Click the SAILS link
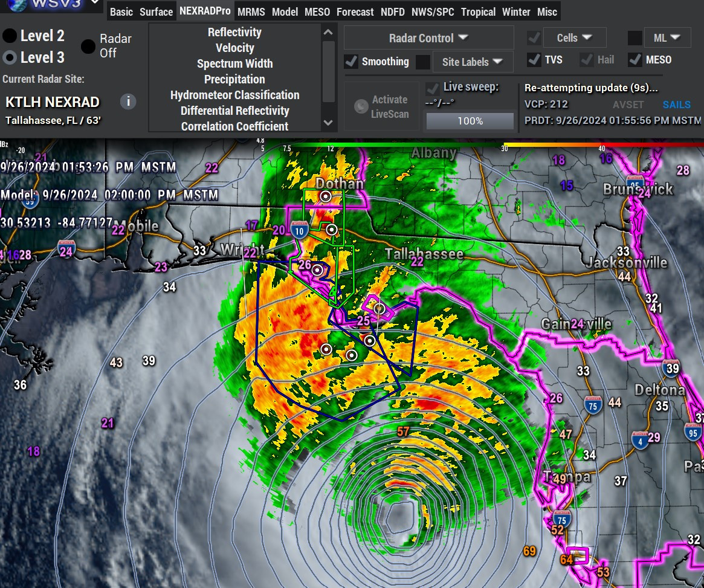 [x=676, y=105]
